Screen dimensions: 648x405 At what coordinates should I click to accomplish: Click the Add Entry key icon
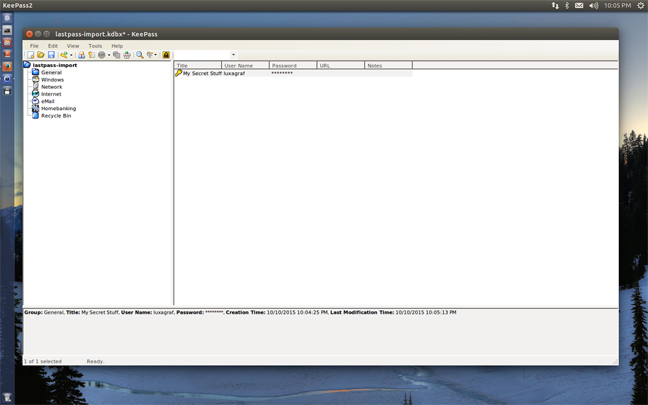pyautogui.click(x=64, y=55)
